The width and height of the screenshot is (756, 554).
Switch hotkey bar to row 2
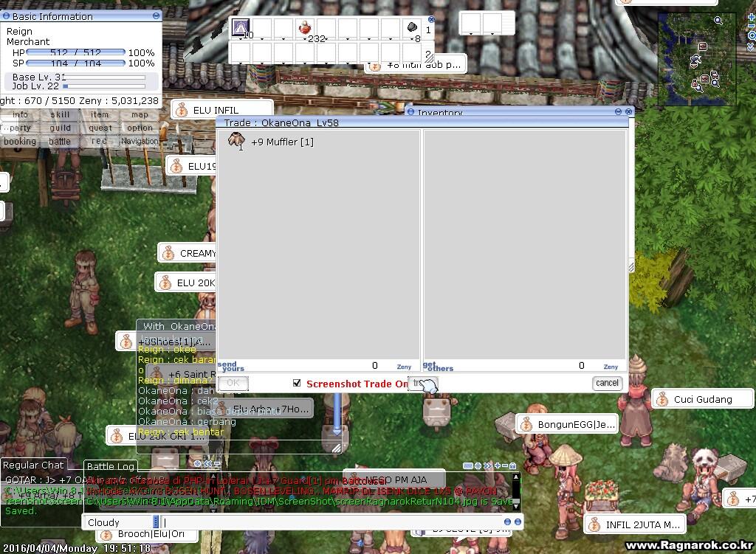428,53
